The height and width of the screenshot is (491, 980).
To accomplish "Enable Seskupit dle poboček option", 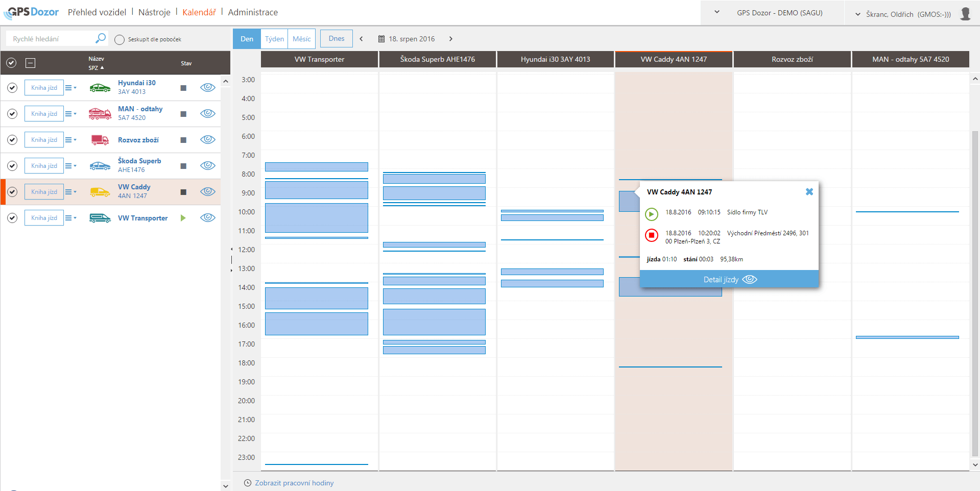I will click(119, 40).
